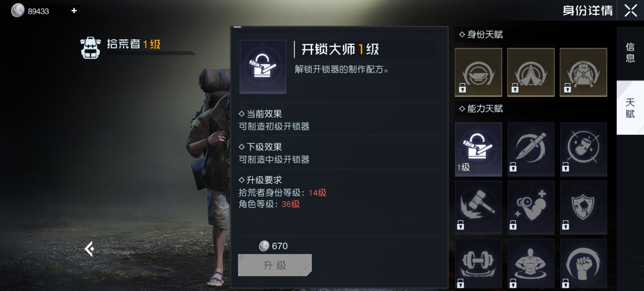
Task: Select the locked hammer ability talent
Action: pyautogui.click(x=478, y=207)
